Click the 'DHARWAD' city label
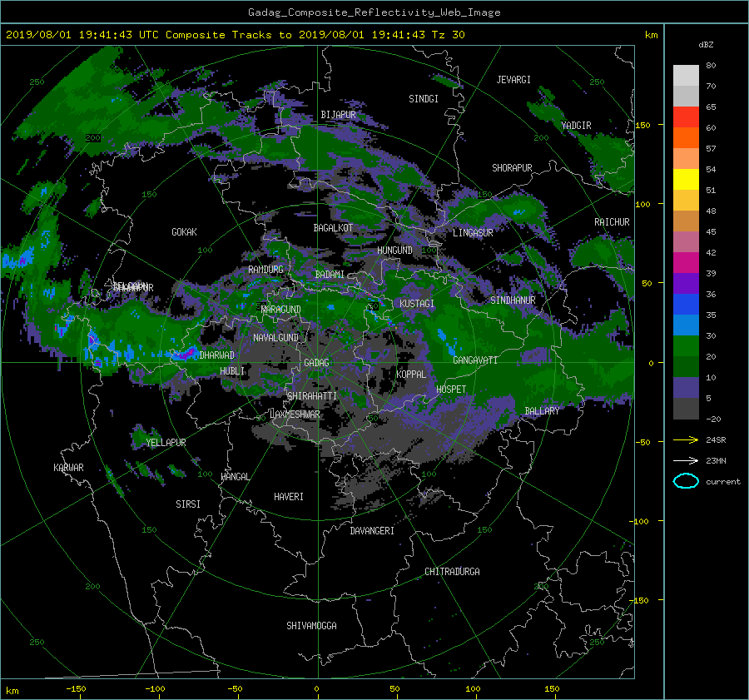 tap(216, 355)
